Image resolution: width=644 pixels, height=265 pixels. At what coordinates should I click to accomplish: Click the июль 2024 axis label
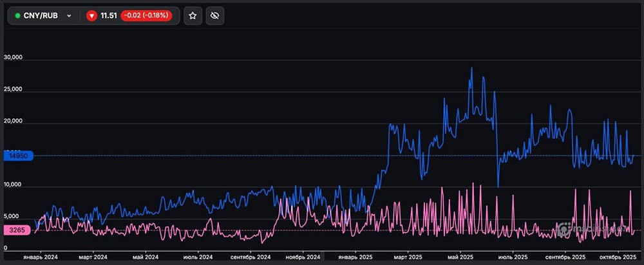[198, 257]
